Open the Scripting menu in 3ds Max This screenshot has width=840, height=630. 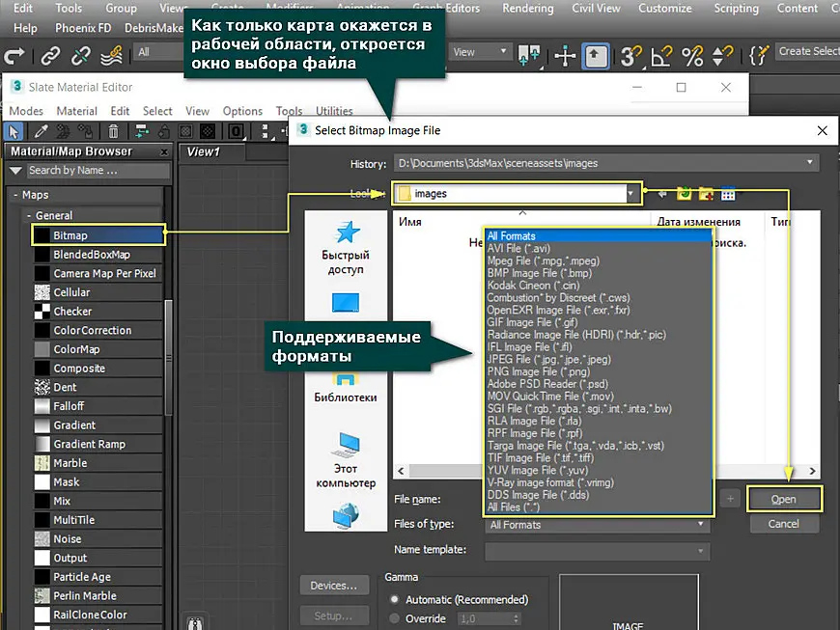pos(736,8)
